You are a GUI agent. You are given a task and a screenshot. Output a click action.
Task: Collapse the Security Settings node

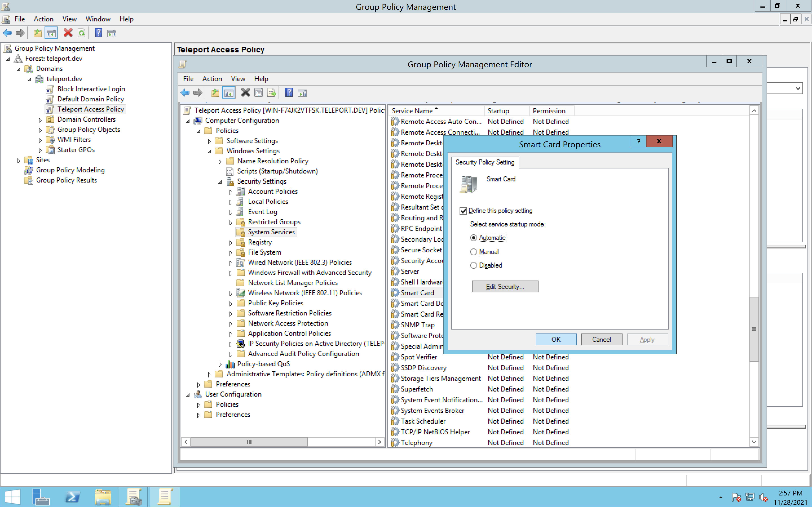(x=220, y=182)
